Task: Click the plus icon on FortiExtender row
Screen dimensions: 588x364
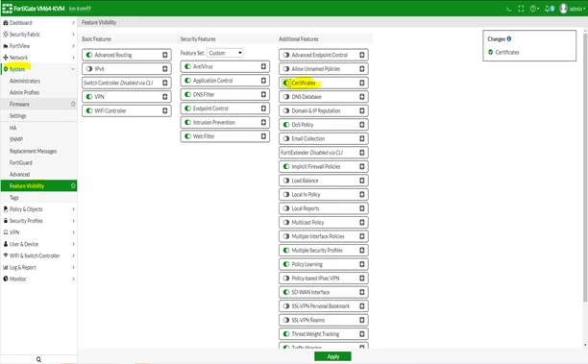Action: click(362, 153)
